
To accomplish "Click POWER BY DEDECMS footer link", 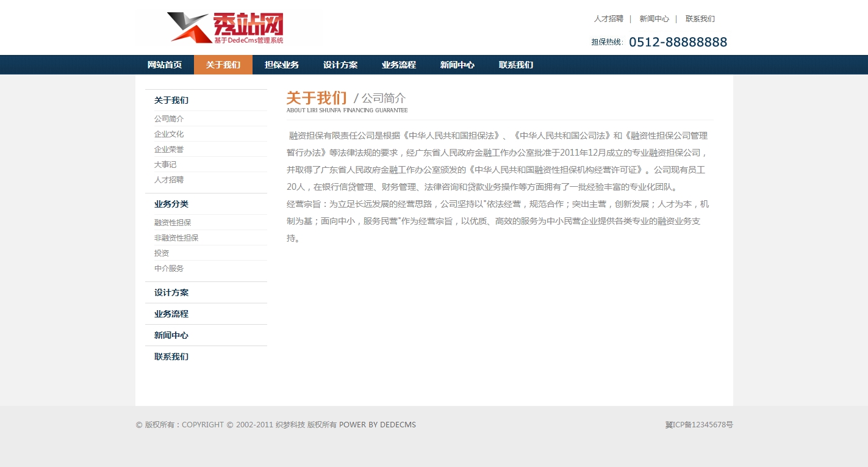I will pos(377,425).
